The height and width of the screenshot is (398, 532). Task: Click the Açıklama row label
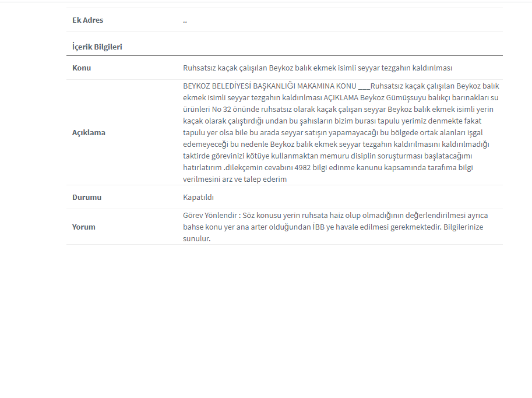click(x=89, y=132)
